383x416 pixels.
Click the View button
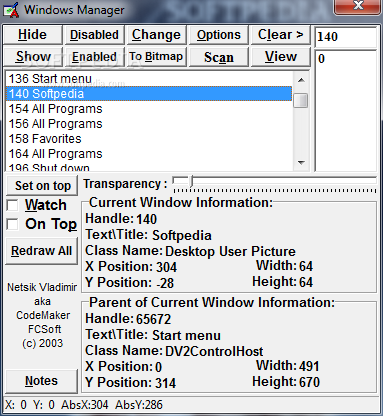(x=280, y=57)
